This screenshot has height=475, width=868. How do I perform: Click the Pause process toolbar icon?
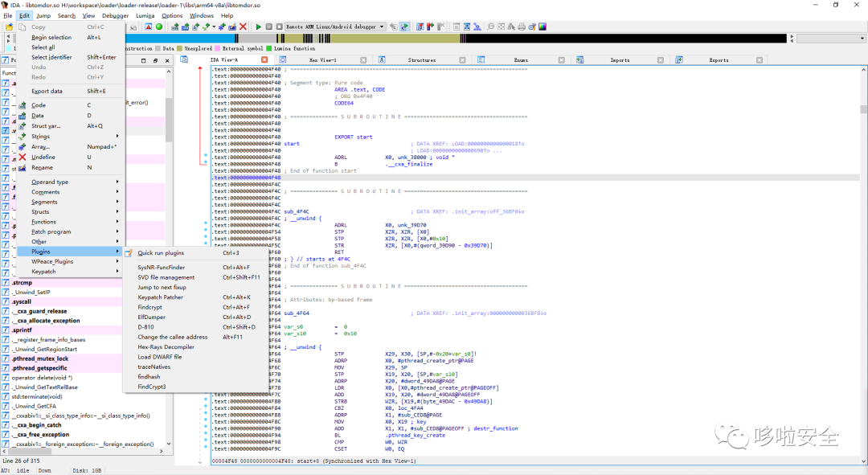pos(268,27)
